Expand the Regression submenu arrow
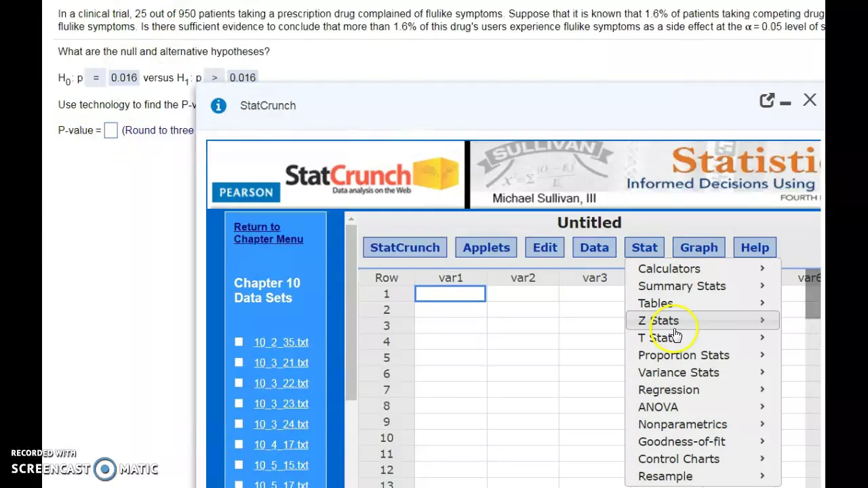The height and width of the screenshot is (488, 868). pyautogui.click(x=762, y=390)
